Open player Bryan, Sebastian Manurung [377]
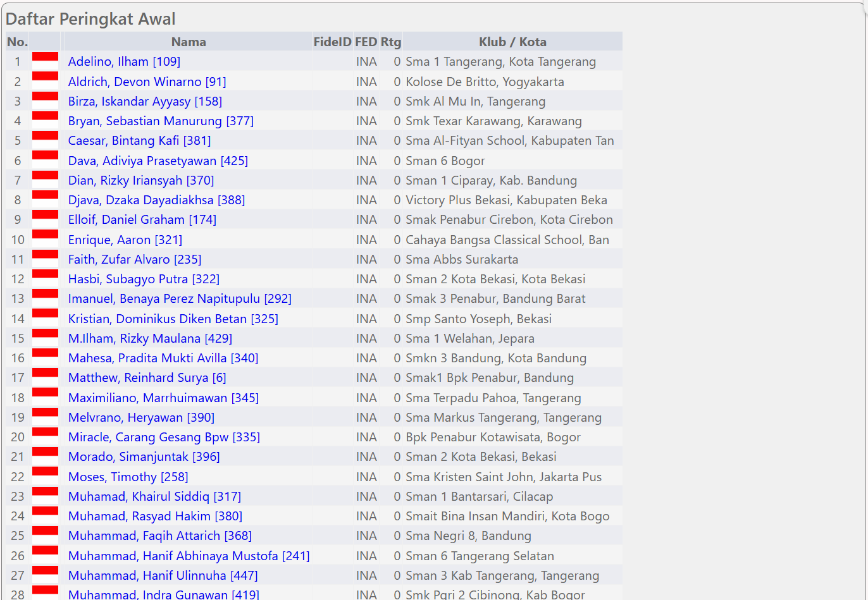The image size is (868, 600). coord(161,121)
